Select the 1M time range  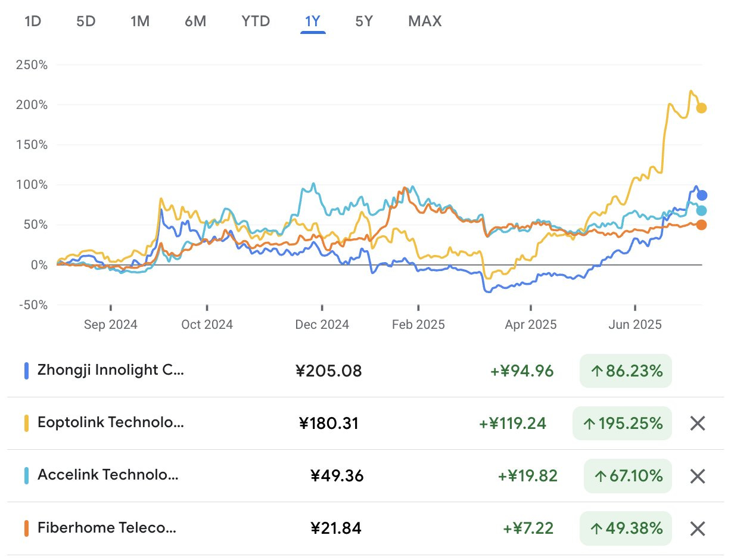coord(140,21)
